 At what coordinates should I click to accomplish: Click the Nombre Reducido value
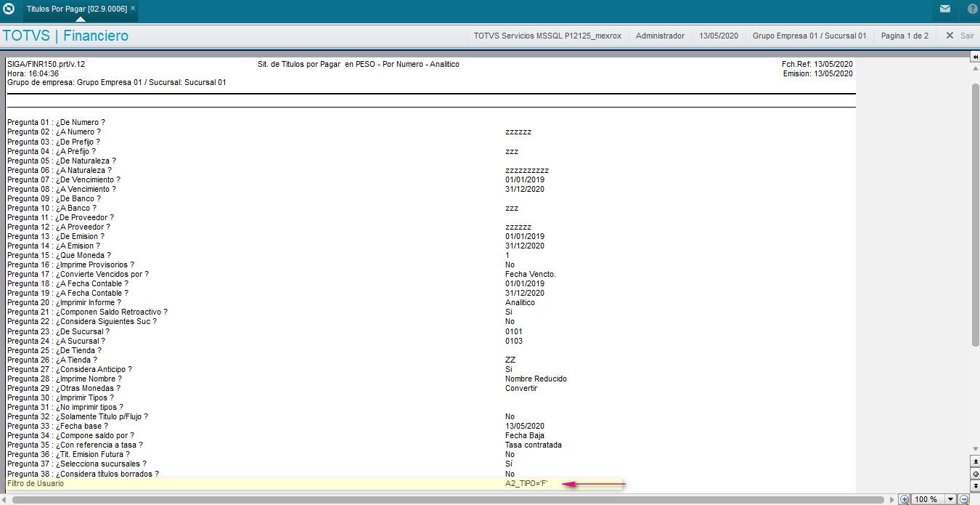[536, 379]
